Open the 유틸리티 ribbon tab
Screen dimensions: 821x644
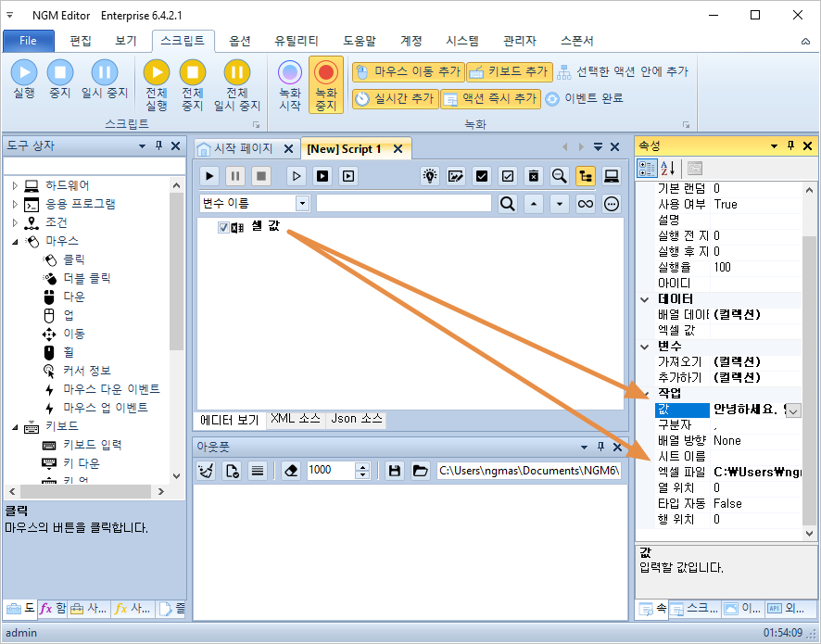click(x=297, y=41)
